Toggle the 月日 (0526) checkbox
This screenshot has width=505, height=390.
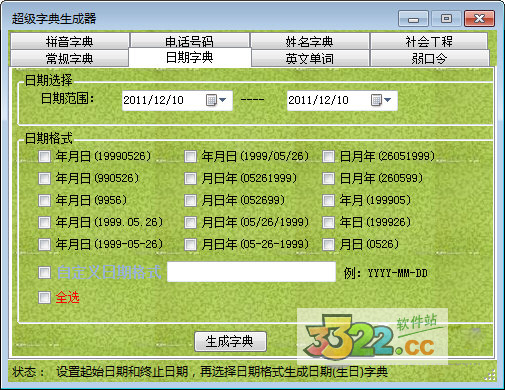[328, 245]
